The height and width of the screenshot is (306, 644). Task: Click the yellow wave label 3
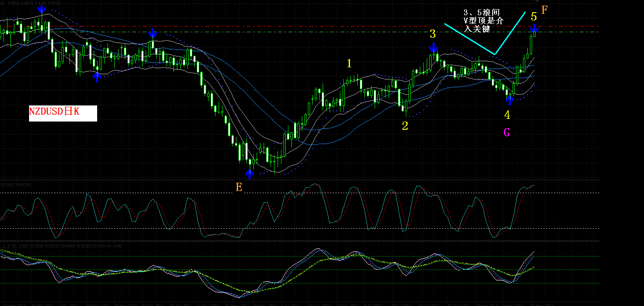(x=432, y=34)
